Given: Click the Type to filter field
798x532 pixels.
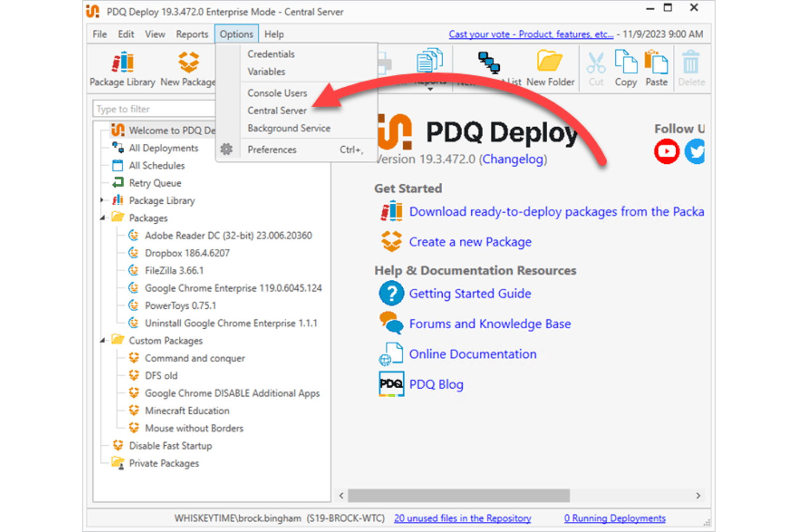Looking at the screenshot, I should pos(154,109).
